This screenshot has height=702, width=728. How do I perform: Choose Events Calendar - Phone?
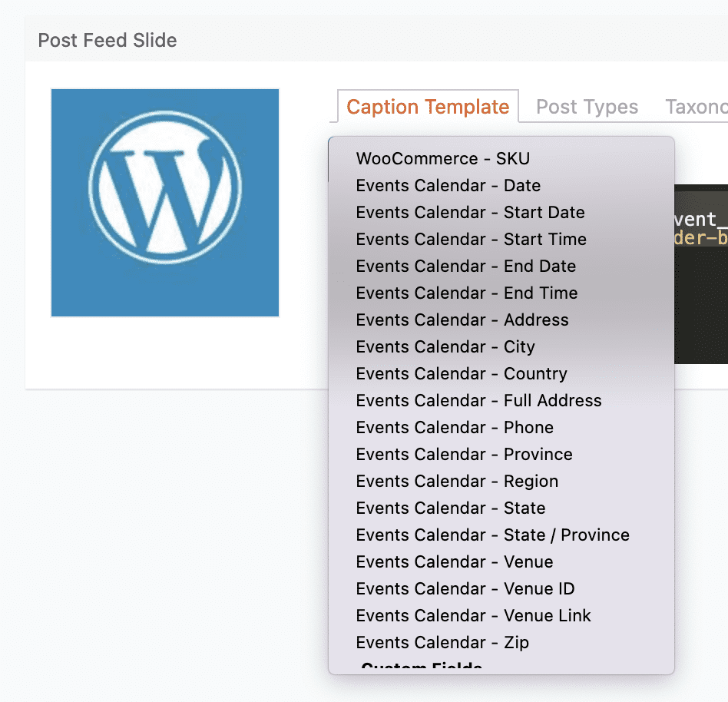point(501,428)
